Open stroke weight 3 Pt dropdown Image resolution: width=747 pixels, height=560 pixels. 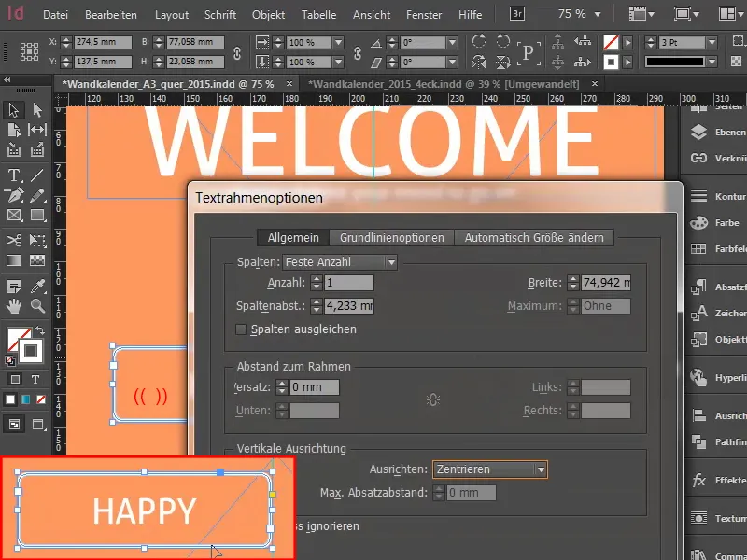coord(712,42)
